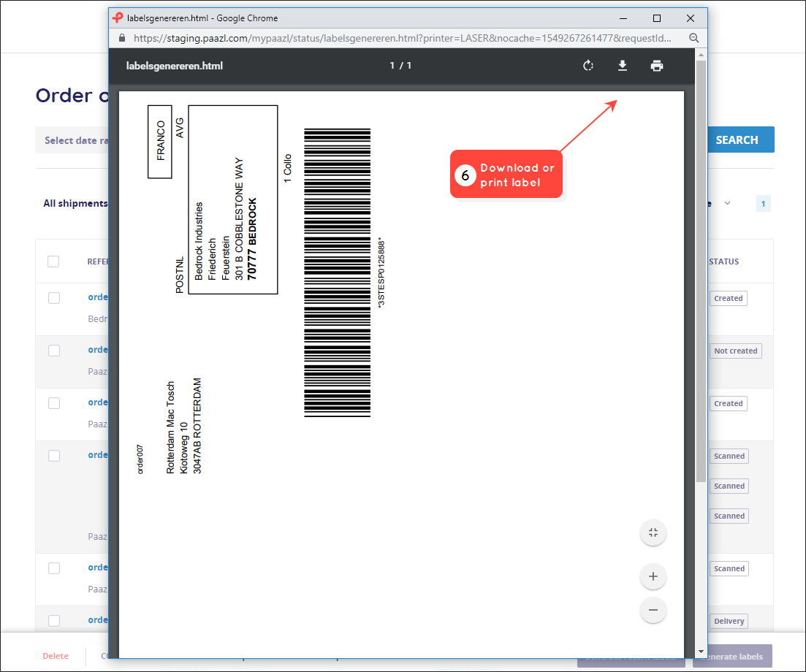Check the box for the Not created order

click(54, 351)
